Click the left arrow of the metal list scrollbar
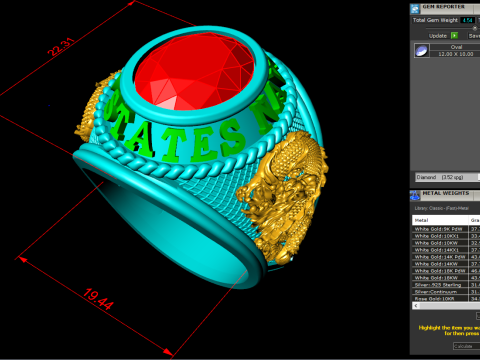Image resolution: width=480 pixels, height=360 pixels. [x=416, y=306]
